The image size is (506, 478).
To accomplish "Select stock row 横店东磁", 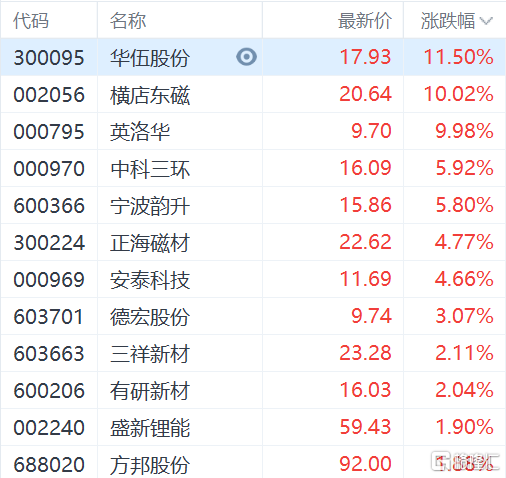I will (253, 94).
